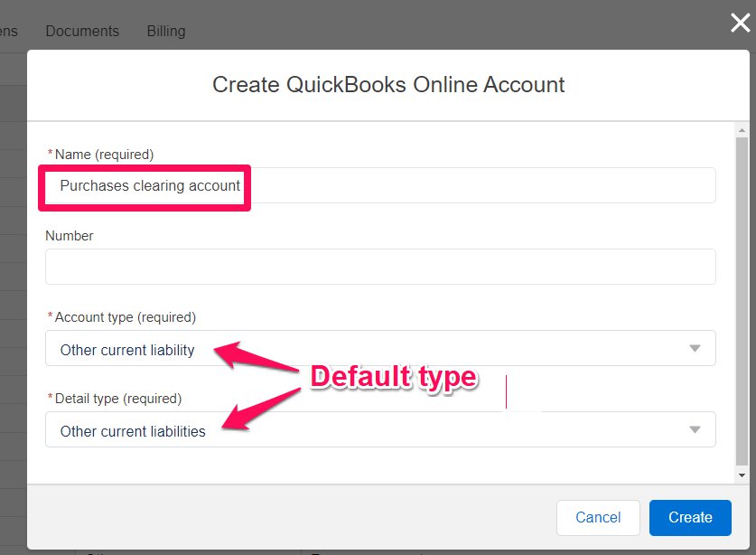756x555 pixels.
Task: Focus the Number input field
Action: point(380,267)
